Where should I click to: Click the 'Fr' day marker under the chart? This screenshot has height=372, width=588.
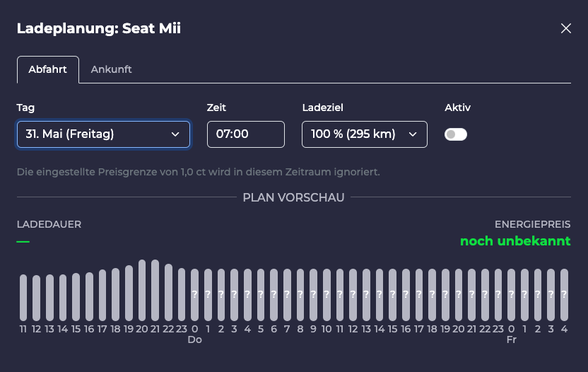512,339
